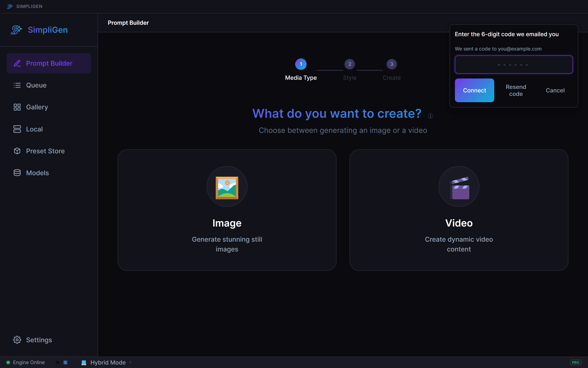
Task: Navigate to the Models page
Action: [49, 173]
